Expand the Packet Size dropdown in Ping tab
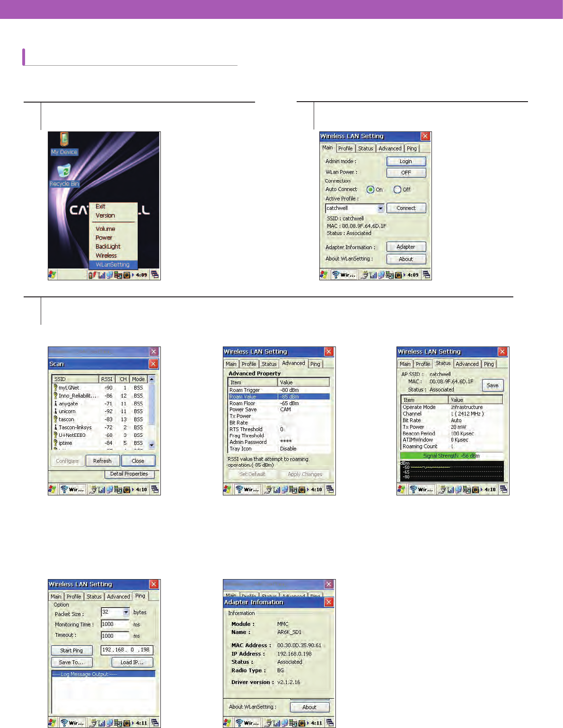This screenshot has width=563, height=728. (126, 612)
